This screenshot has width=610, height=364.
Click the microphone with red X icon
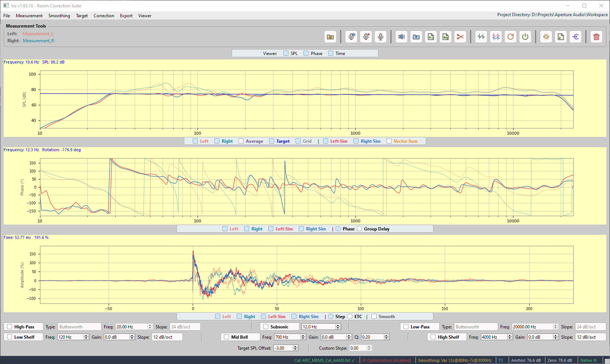coord(366,37)
